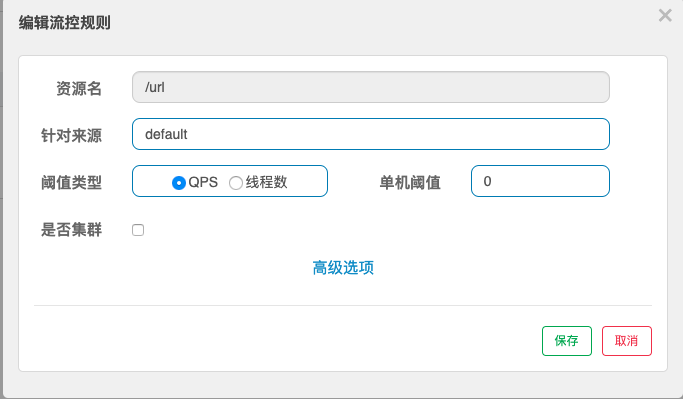Screen dimensions: 683x399
Task: Focus the 针对来源 default input field
Action: [371, 134]
